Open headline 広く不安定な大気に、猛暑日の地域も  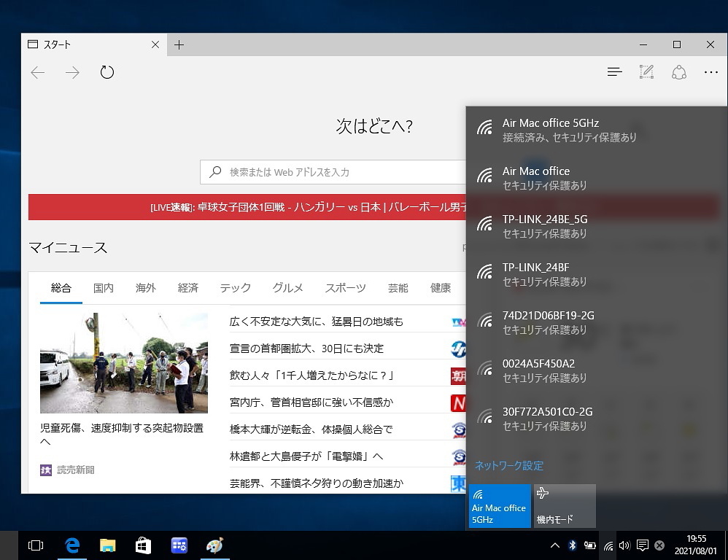(316, 322)
